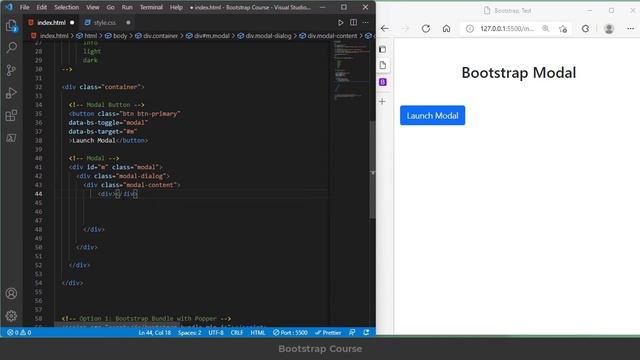The width and height of the screenshot is (640, 360).
Task: Open the Search view in activity bar
Action: click(x=11, y=48)
